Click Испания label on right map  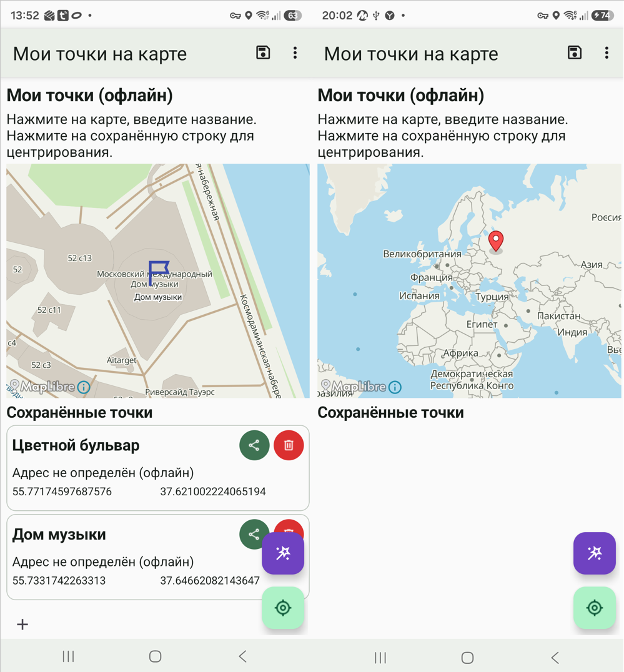419,295
